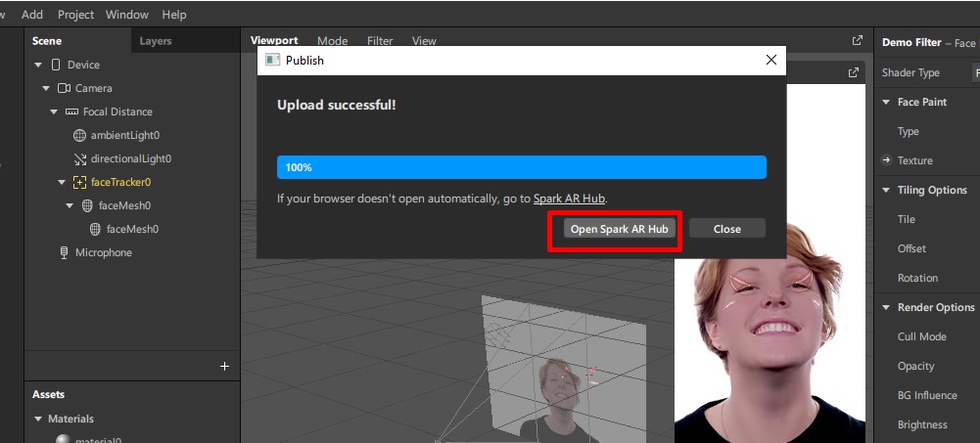980x443 pixels.
Task: Select the directionalLight0 tree row
Action: 132,159
